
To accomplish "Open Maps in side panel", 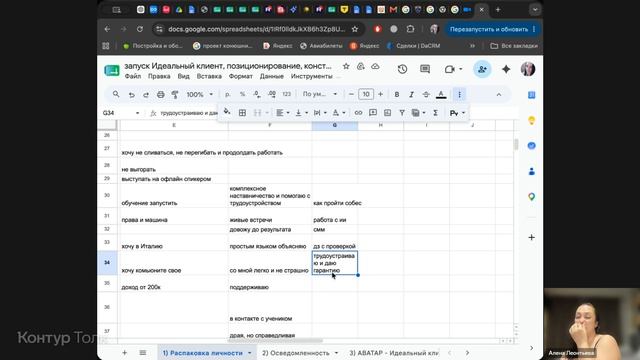I will (531, 197).
